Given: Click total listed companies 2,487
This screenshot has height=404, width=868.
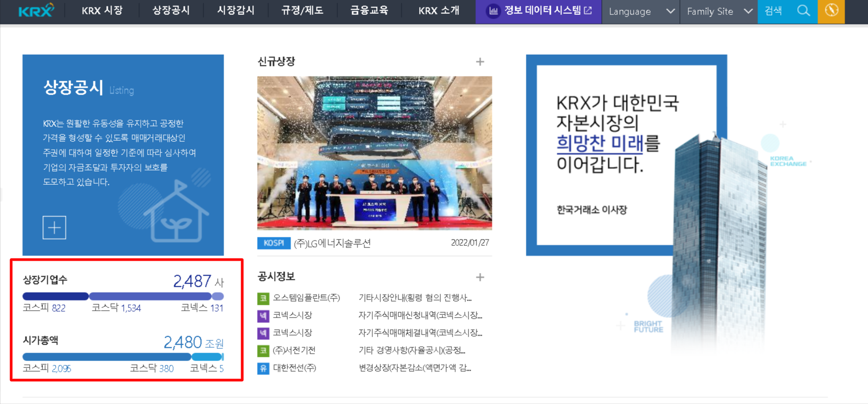Looking at the screenshot, I should 192,281.
